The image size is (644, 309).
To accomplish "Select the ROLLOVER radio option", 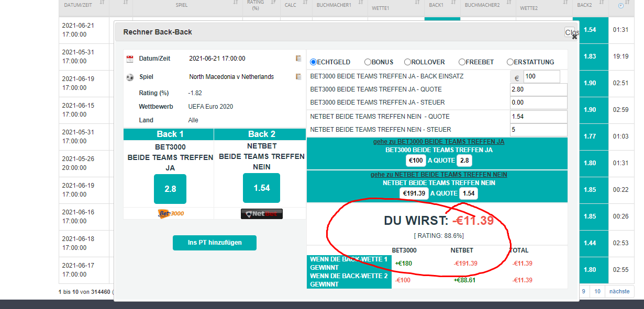I will [x=407, y=62].
